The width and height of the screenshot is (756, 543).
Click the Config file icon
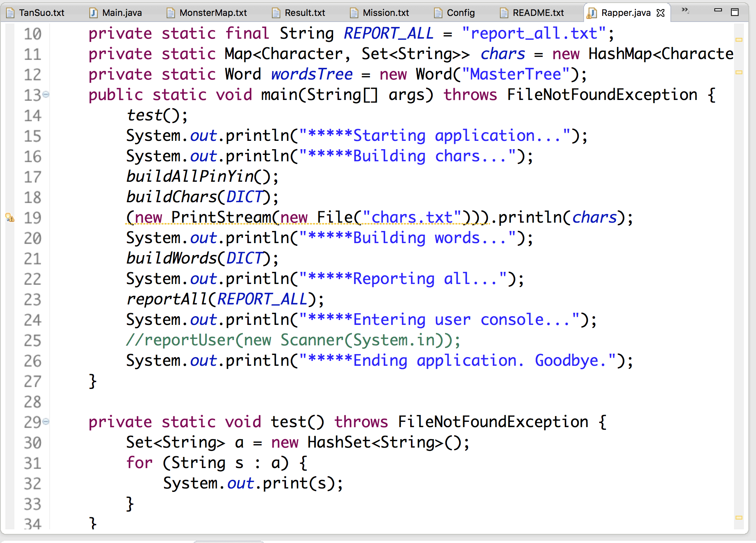pos(438,13)
